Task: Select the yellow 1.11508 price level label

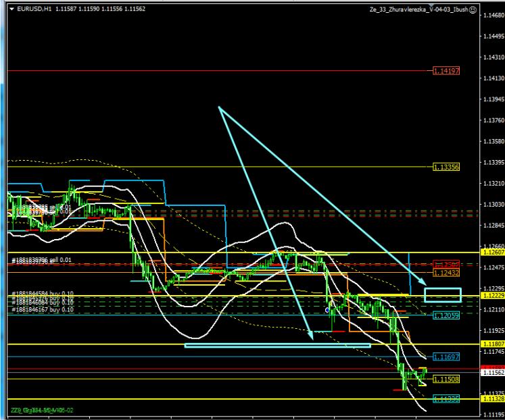Action: [446, 379]
